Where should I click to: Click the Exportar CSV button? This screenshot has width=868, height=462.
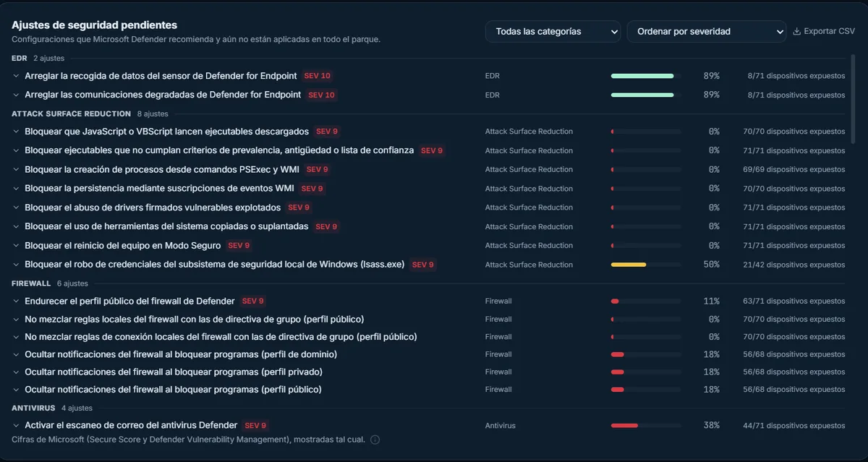point(824,31)
